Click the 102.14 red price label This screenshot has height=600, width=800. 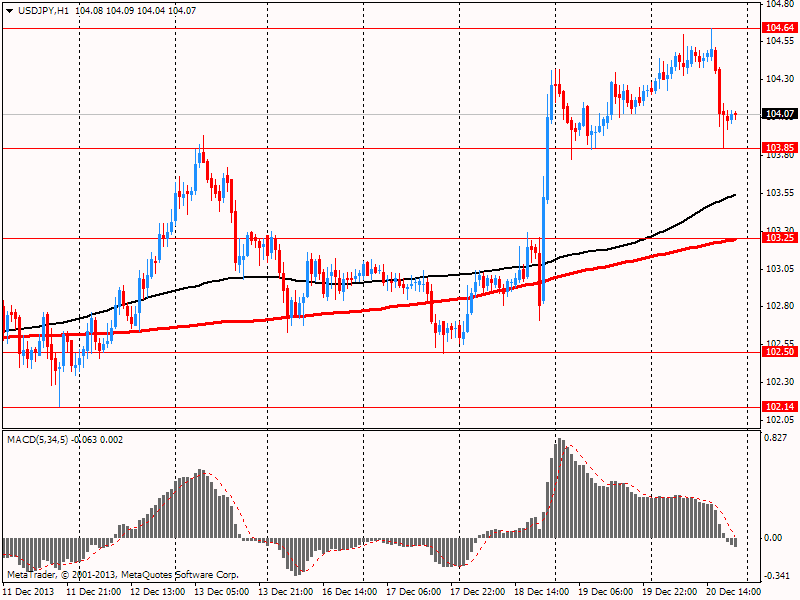780,407
